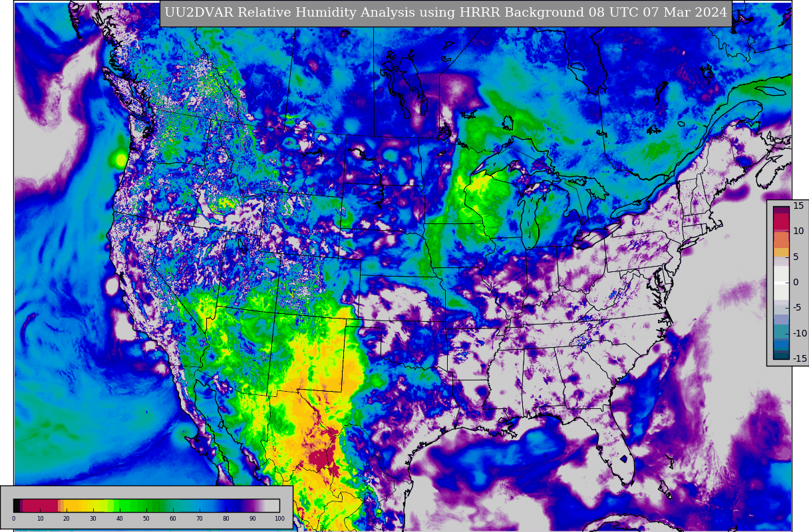Pick the light gray end of bottom colorbar
The height and width of the screenshot is (532, 809).
coord(272,505)
